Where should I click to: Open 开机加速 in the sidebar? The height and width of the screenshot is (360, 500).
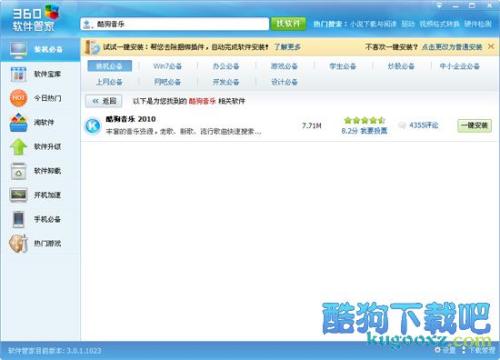[40, 195]
